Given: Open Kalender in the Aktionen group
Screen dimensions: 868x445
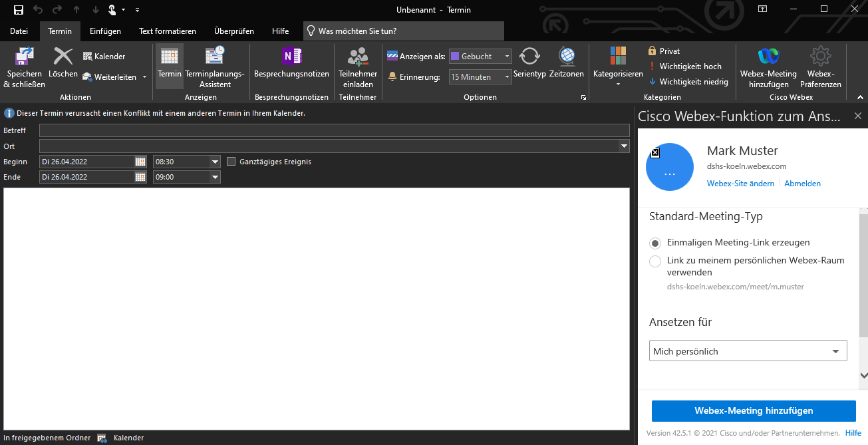Looking at the screenshot, I should click(x=104, y=57).
